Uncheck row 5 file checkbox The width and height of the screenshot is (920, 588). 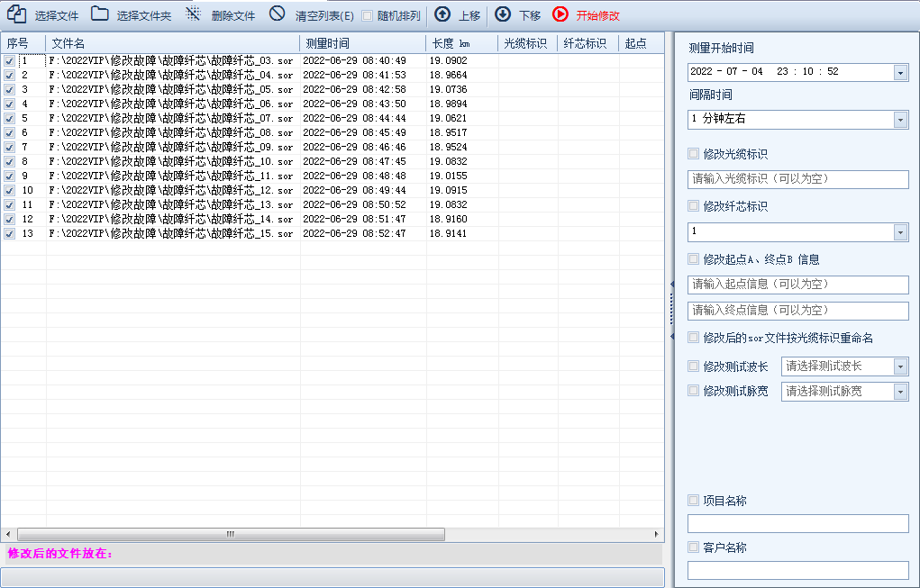tap(9, 118)
